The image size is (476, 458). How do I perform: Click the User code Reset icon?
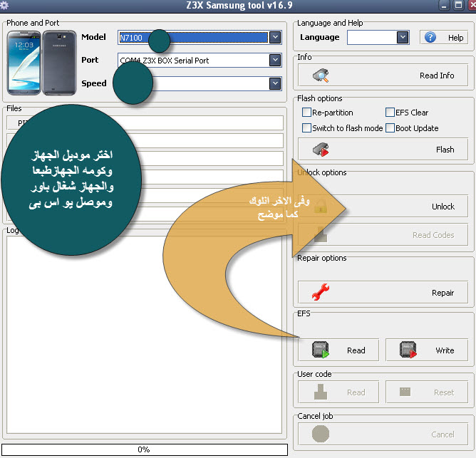tap(405, 392)
